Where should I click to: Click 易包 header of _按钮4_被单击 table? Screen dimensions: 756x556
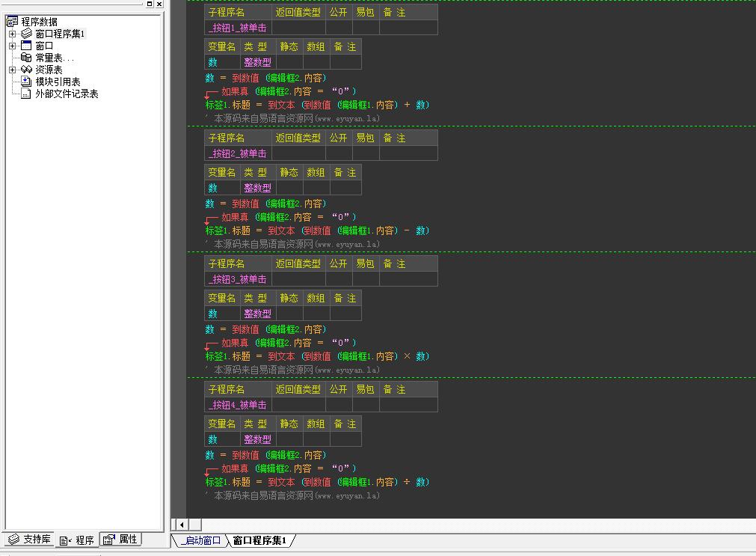click(x=365, y=389)
